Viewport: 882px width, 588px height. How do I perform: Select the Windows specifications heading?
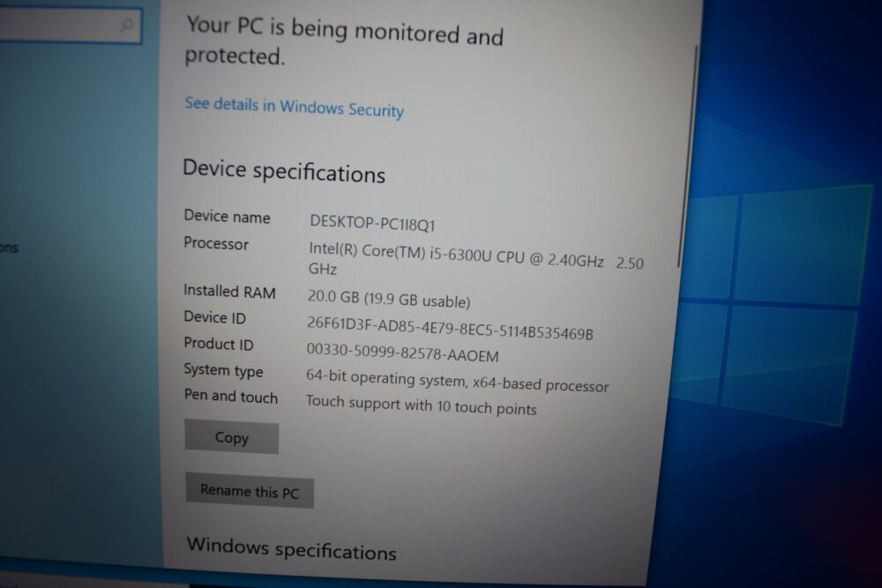[x=291, y=548]
